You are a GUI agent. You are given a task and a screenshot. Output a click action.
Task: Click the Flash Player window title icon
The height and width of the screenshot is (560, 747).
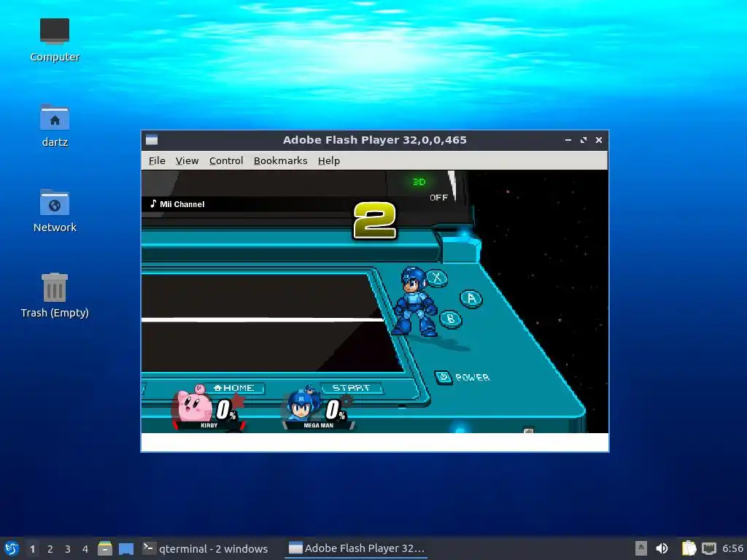coord(152,140)
